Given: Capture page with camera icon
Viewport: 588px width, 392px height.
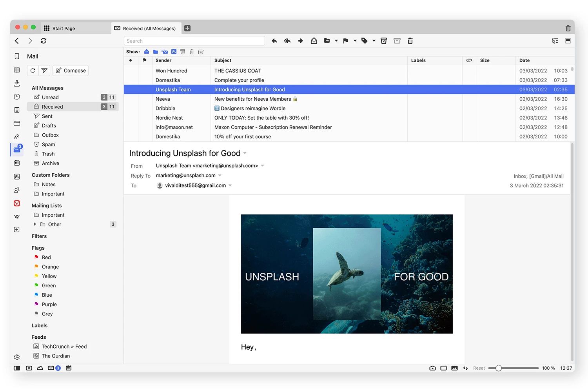Looking at the screenshot, I should pyautogui.click(x=432, y=368).
